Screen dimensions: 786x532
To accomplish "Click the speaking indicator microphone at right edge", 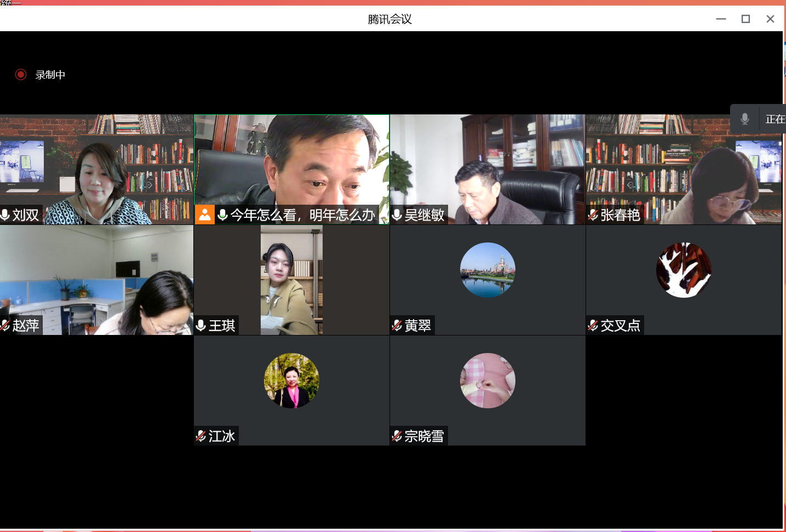I will tap(744, 119).
